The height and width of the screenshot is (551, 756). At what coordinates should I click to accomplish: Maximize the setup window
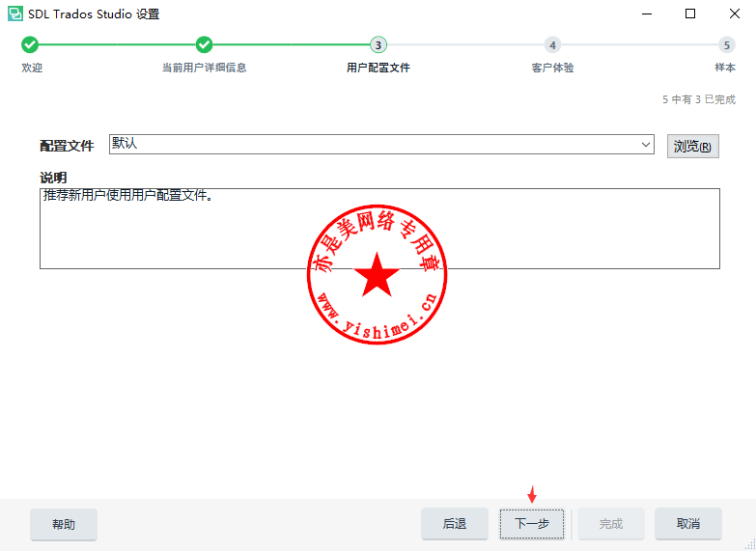pyautogui.click(x=690, y=14)
